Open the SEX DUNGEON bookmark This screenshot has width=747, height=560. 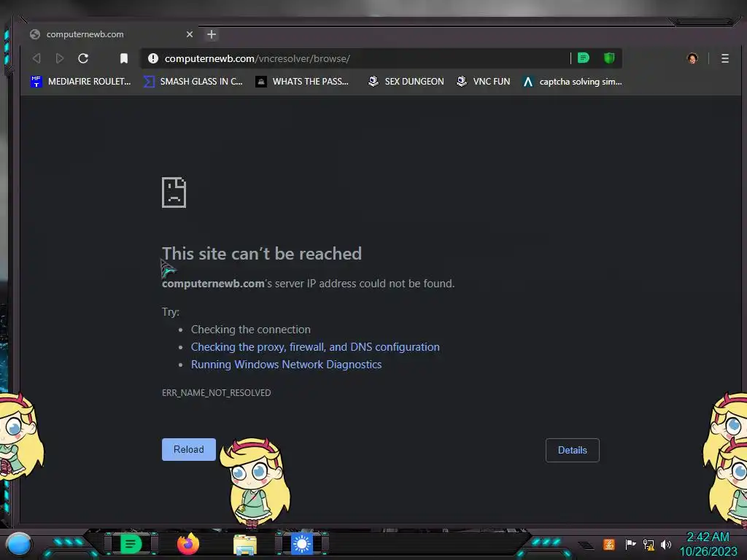click(406, 82)
